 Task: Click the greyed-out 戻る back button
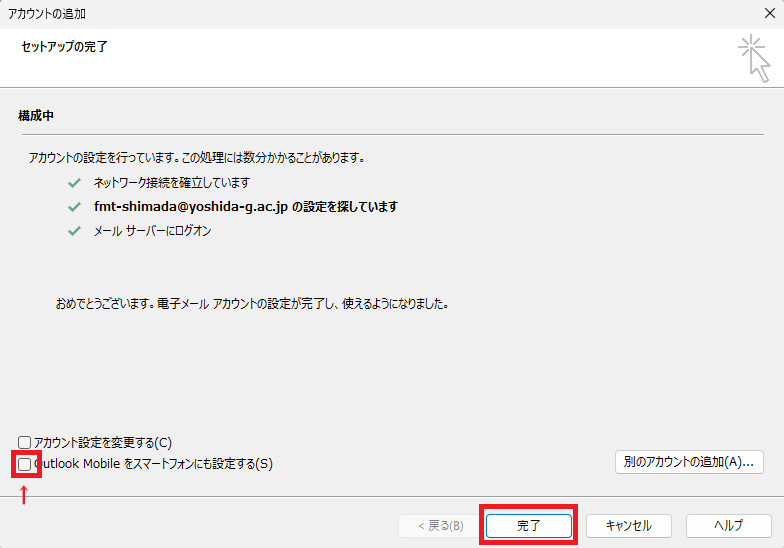pyautogui.click(x=431, y=525)
